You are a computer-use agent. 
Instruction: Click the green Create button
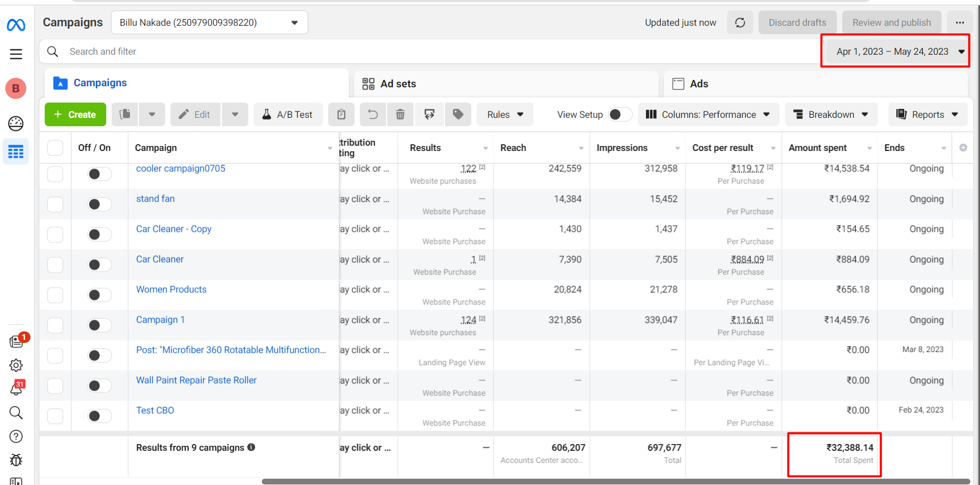click(75, 115)
